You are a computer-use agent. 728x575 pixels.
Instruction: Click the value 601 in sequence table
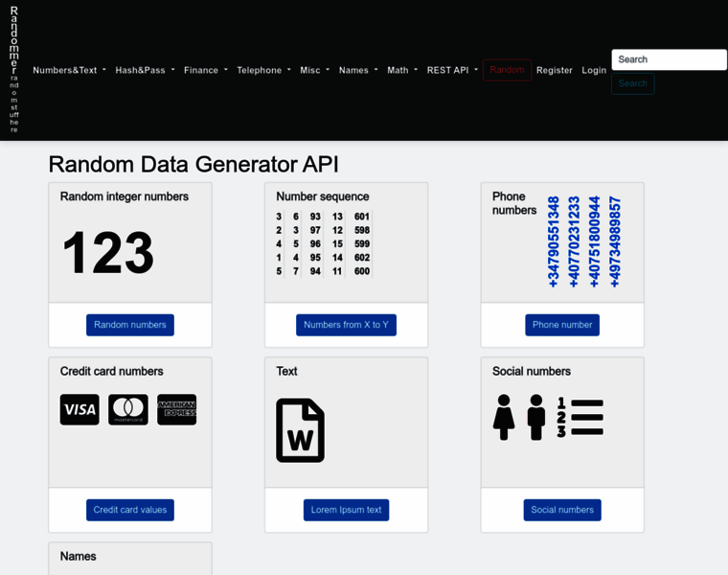[362, 217]
